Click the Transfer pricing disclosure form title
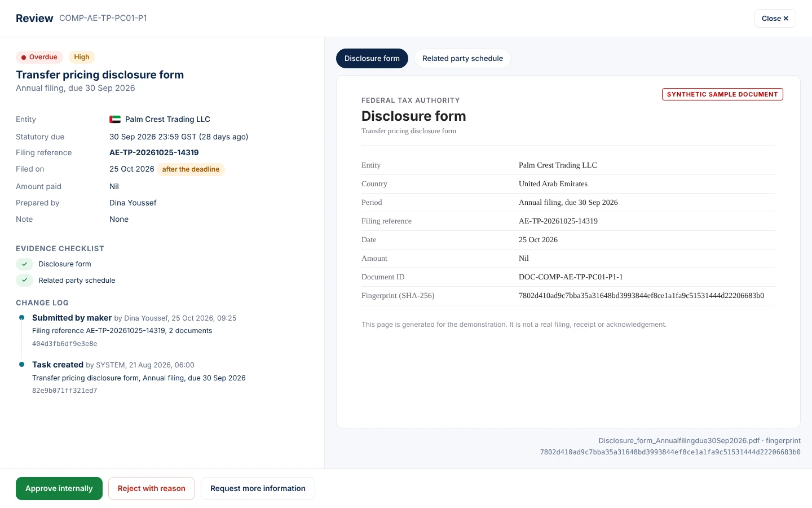This screenshot has height=508, width=812. tap(100, 75)
